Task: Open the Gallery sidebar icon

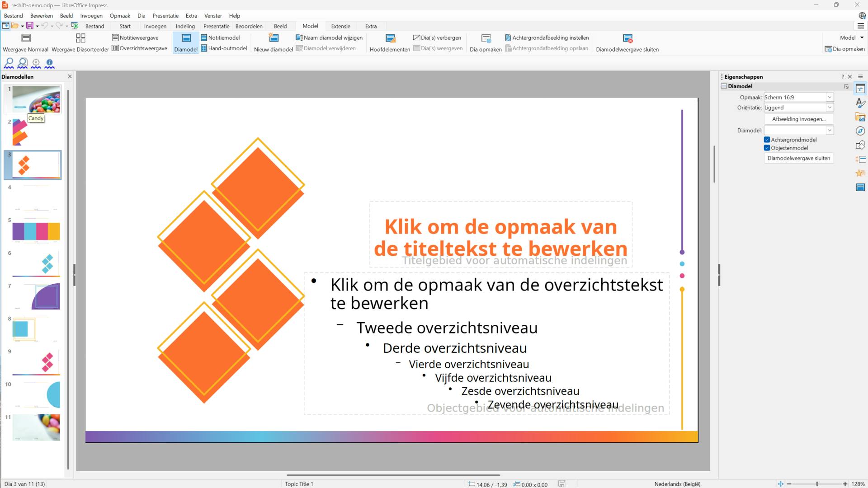Action: 860,117
